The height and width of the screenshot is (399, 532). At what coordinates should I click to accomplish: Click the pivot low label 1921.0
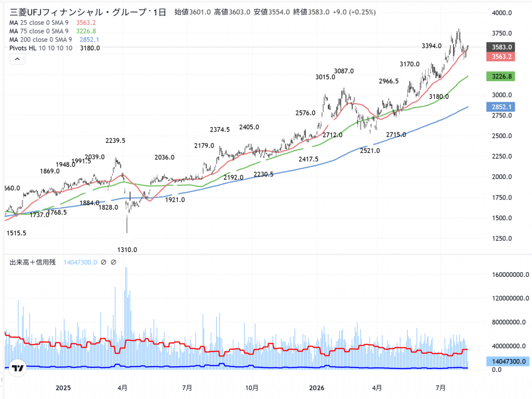(175, 200)
